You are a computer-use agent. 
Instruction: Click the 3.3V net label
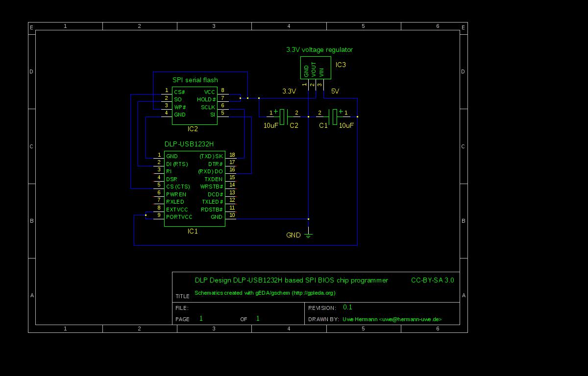289,91
